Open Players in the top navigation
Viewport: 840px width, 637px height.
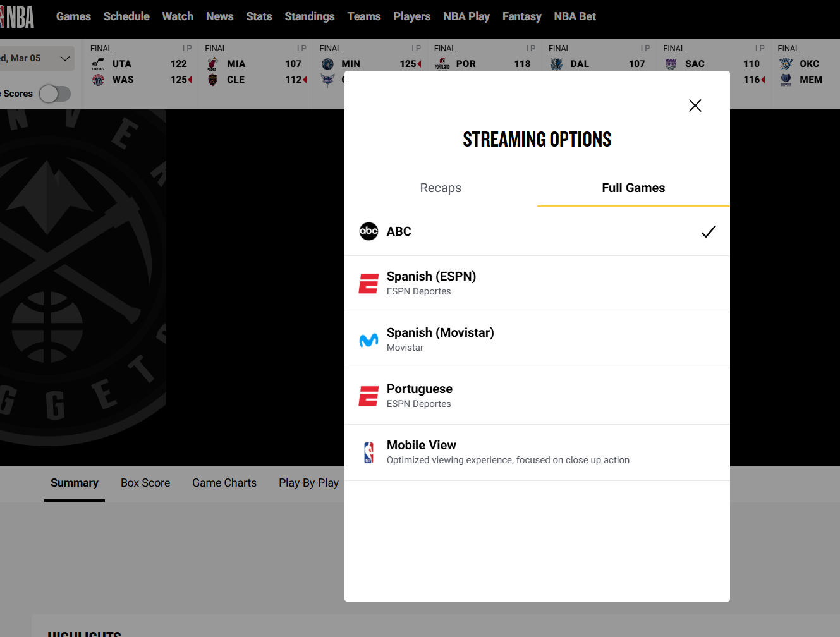pos(412,16)
